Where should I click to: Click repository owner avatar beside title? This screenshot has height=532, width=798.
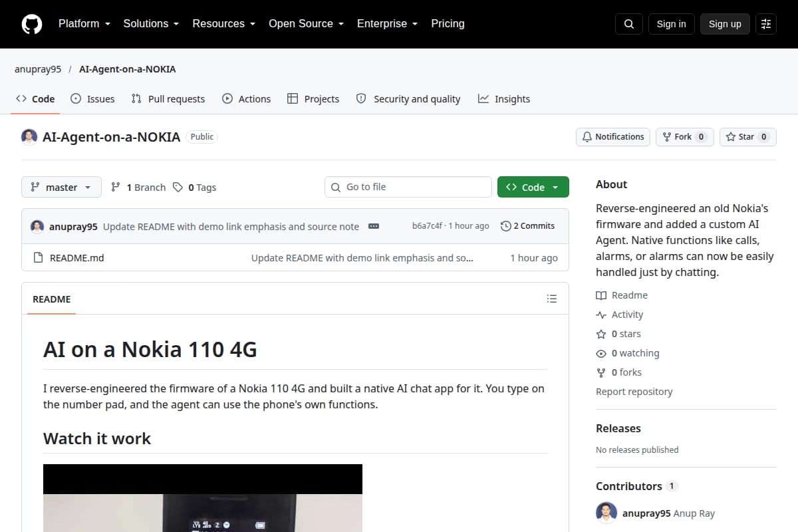(29, 137)
